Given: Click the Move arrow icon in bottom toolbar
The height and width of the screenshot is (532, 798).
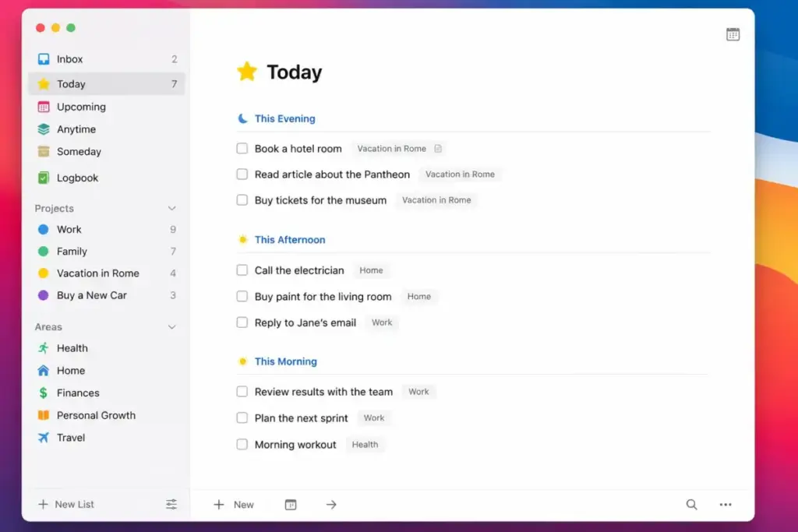Looking at the screenshot, I should pyautogui.click(x=331, y=505).
